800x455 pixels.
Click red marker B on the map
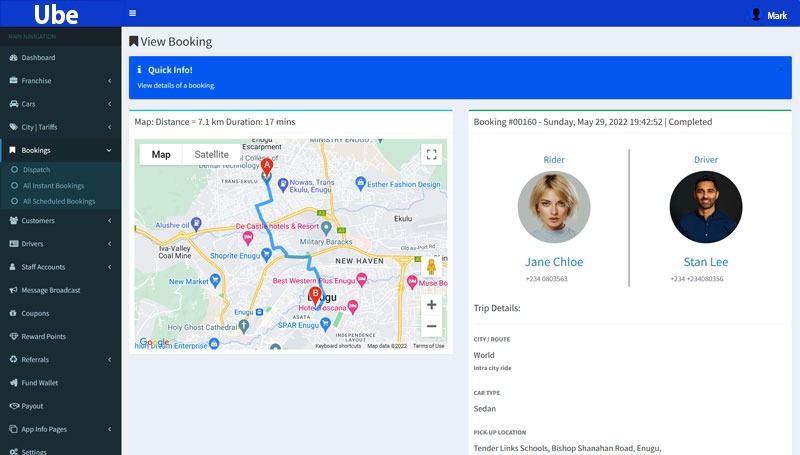315,295
